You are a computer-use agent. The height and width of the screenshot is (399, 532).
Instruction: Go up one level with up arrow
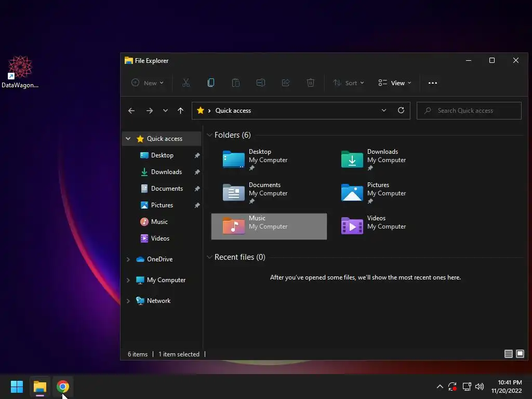180,111
